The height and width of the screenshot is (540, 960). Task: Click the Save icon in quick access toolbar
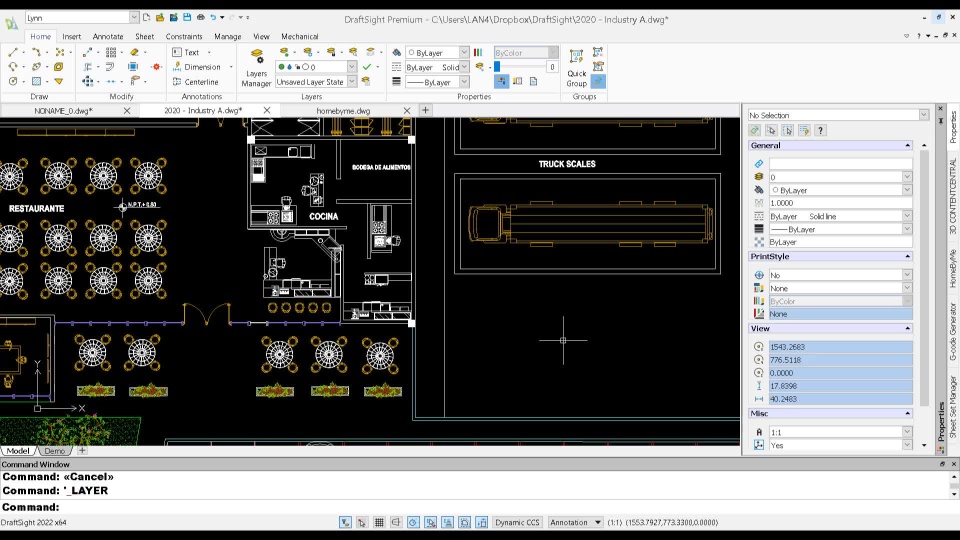click(187, 17)
